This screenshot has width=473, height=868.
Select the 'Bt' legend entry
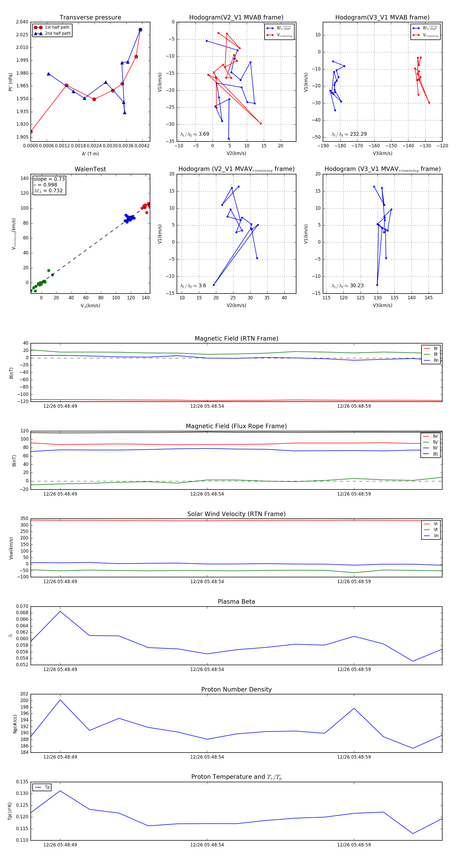[431, 354]
